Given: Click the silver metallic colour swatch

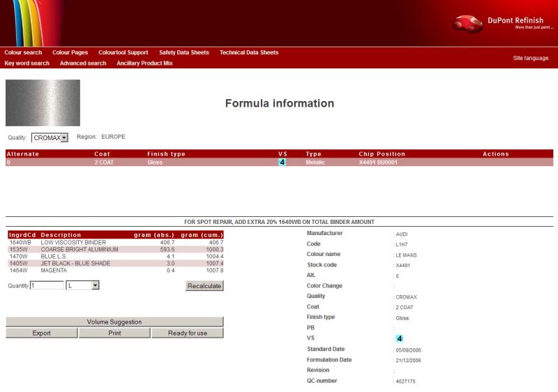Looking at the screenshot, I should [x=43, y=103].
